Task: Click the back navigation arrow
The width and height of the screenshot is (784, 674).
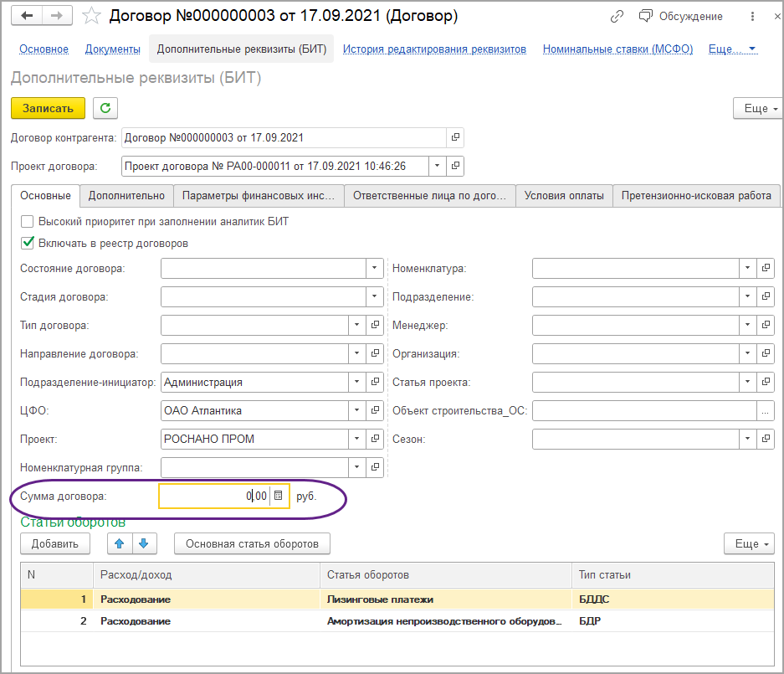Action: point(28,16)
